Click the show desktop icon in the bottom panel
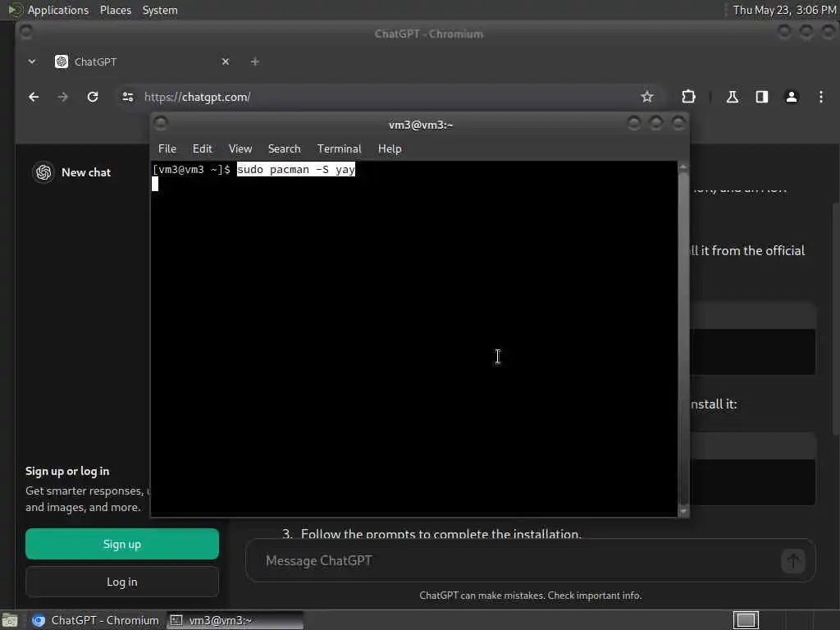 click(10, 620)
